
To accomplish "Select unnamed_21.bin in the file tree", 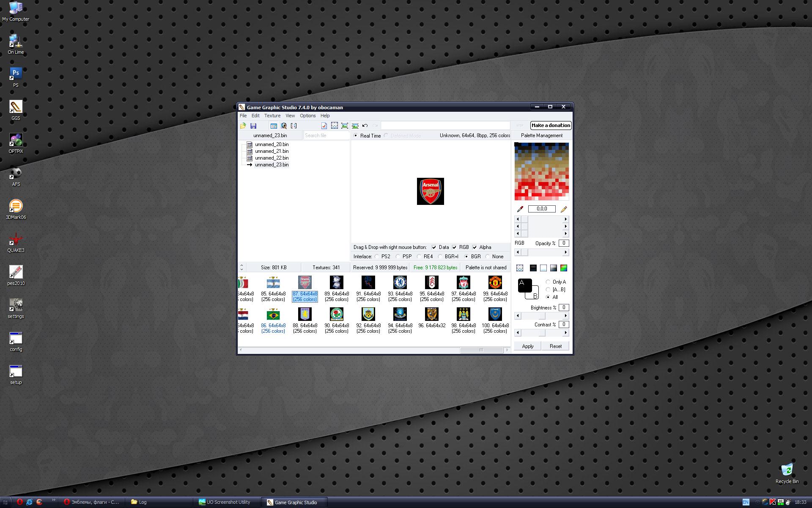I will click(x=272, y=151).
